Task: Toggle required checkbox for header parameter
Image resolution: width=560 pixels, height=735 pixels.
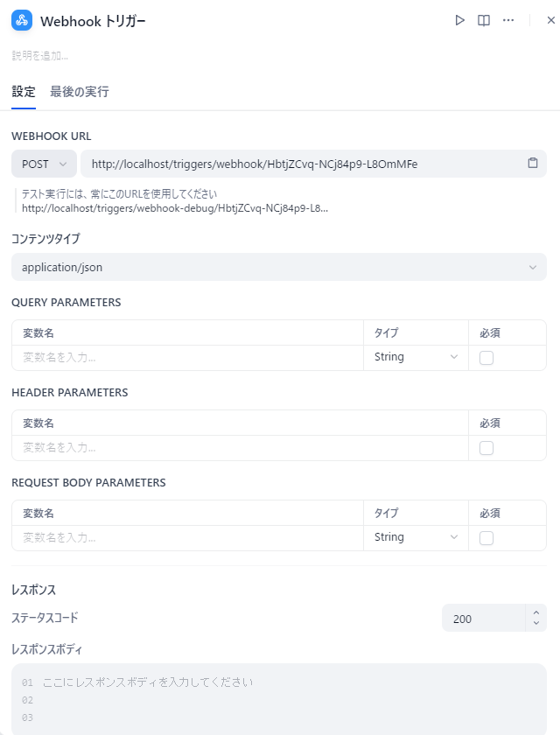Action: 486,447
